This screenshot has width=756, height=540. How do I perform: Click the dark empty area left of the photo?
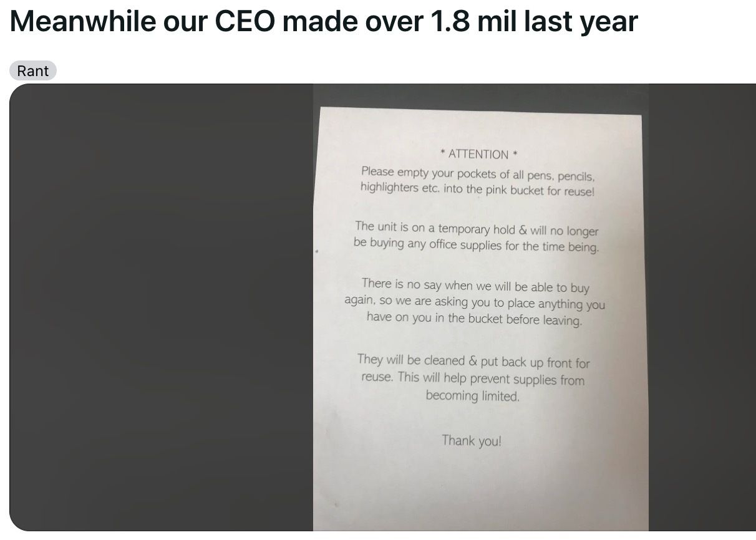[x=161, y=307]
